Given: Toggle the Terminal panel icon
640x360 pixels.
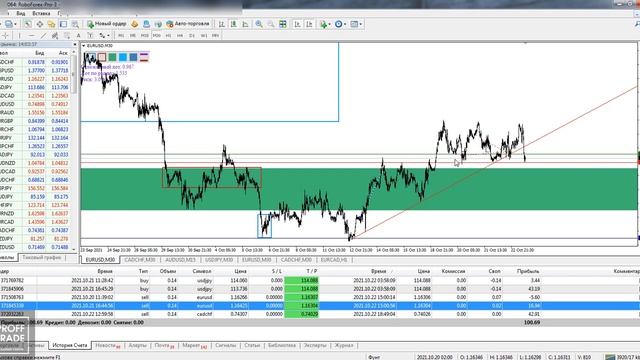Looking at the screenshot, I should pos(63,24).
